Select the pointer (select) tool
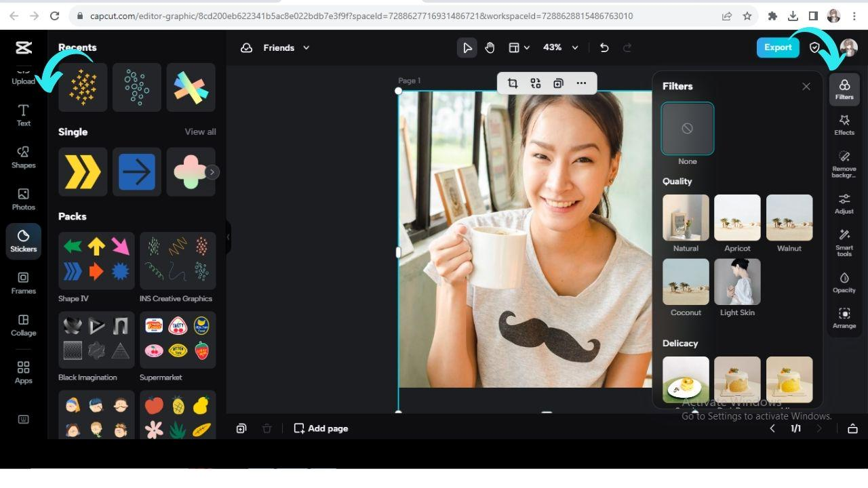The height and width of the screenshot is (488, 868). pyautogui.click(x=467, y=47)
